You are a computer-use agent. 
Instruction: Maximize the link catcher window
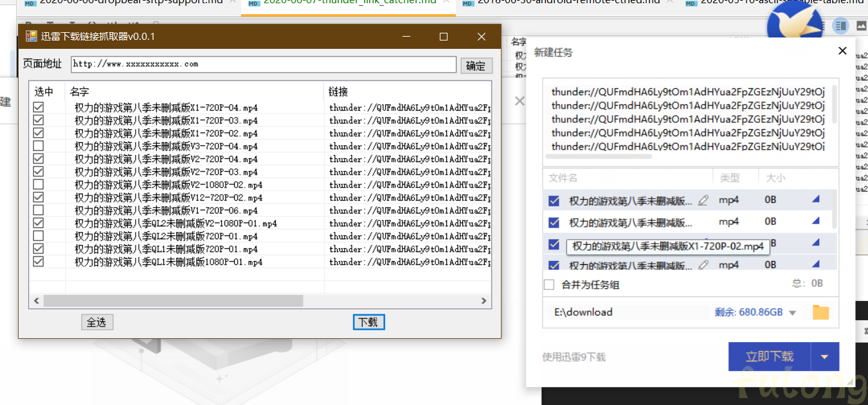[443, 37]
